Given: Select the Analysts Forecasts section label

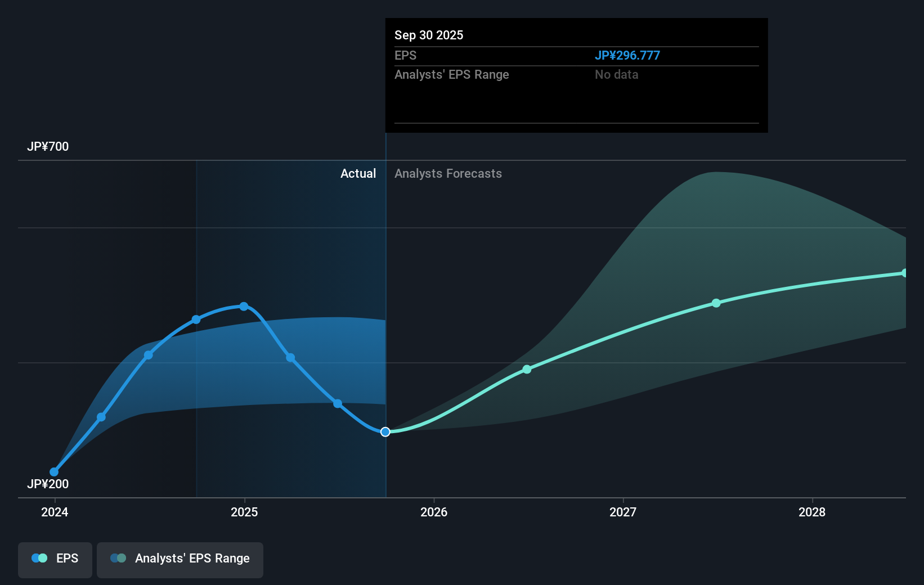Looking at the screenshot, I should [x=448, y=173].
